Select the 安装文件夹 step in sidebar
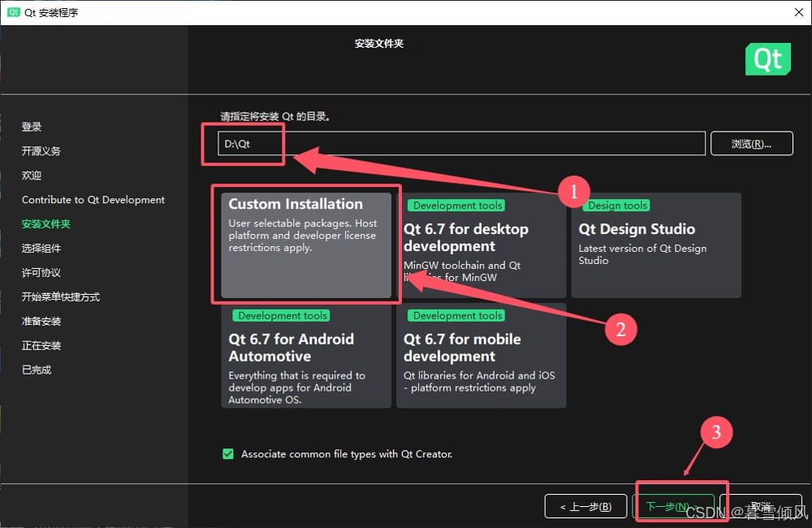Image resolution: width=812 pixels, height=528 pixels. pyautogui.click(x=46, y=224)
